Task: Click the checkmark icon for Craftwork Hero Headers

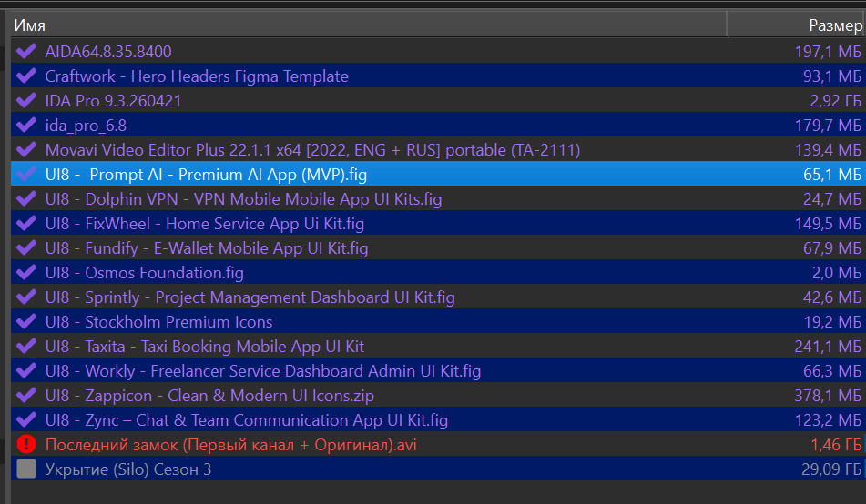Action: (x=26, y=76)
